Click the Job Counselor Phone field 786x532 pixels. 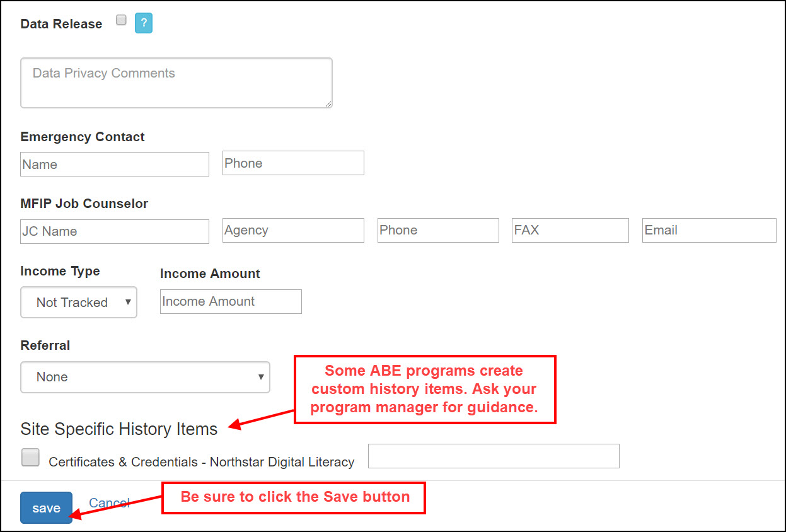pos(438,231)
